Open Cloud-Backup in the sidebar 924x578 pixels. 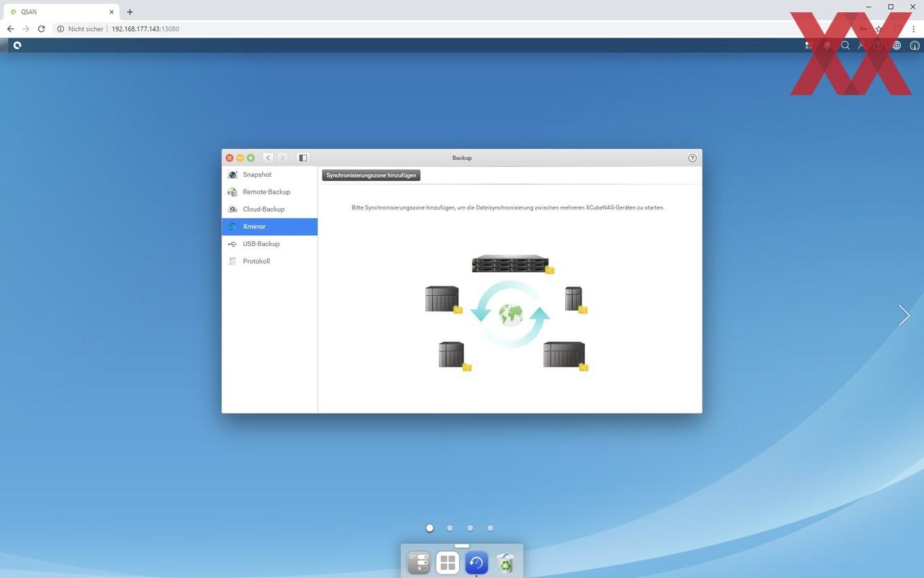coord(270,209)
